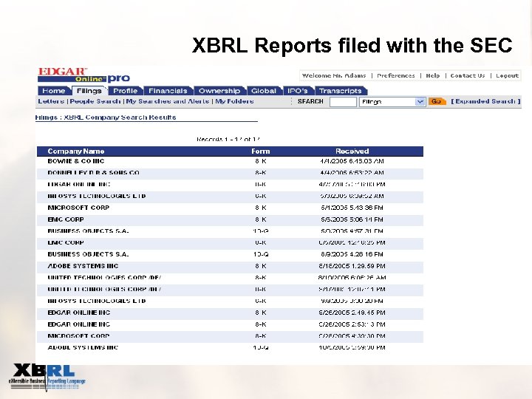This screenshot has width=532, height=399.
Task: Switch to the Profile tab
Action: click(x=125, y=91)
